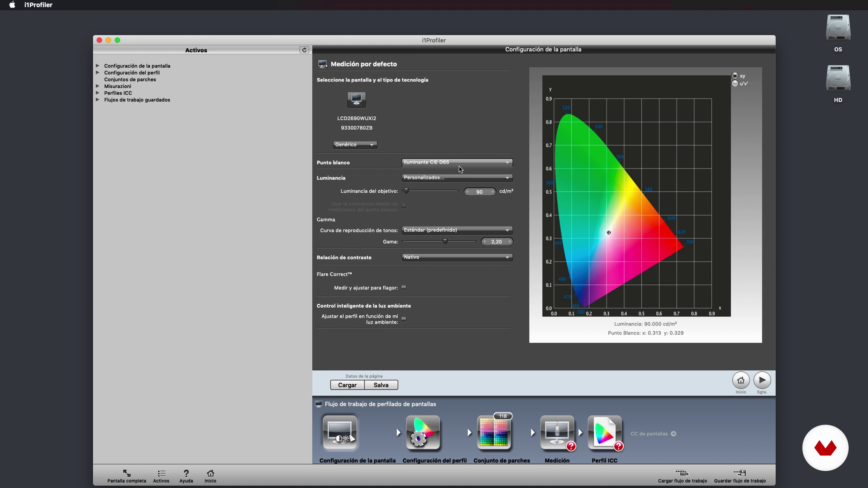This screenshot has height=488, width=868.
Task: Click Pantalla completa toolbar icon
Action: click(127, 473)
